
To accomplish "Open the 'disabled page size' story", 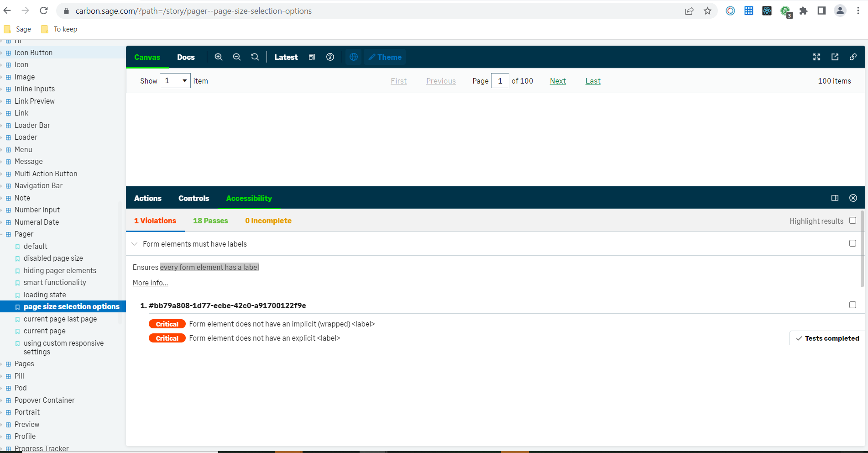I will coord(53,258).
